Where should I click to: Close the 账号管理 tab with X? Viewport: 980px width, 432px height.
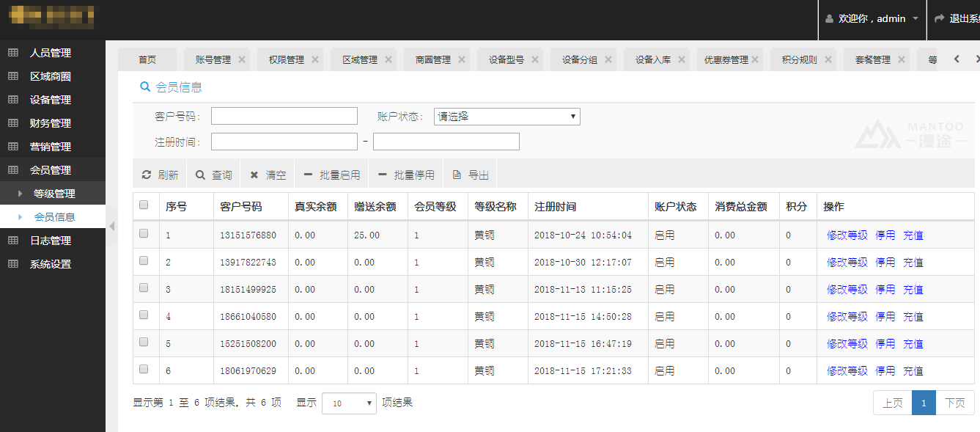click(242, 59)
